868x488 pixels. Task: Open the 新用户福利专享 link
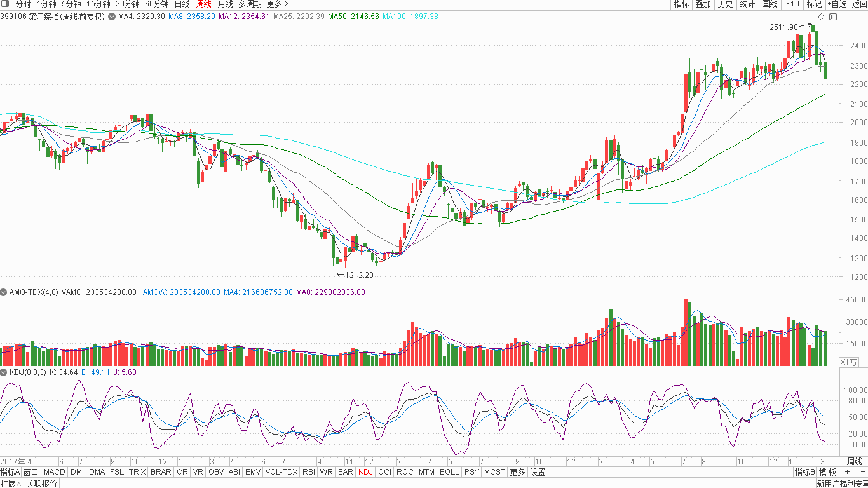(842, 484)
